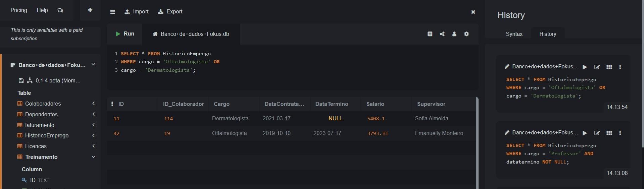This screenshot has width=644, height=189.
Task: Click the NULL cell in DataTermino
Action: 335,118
